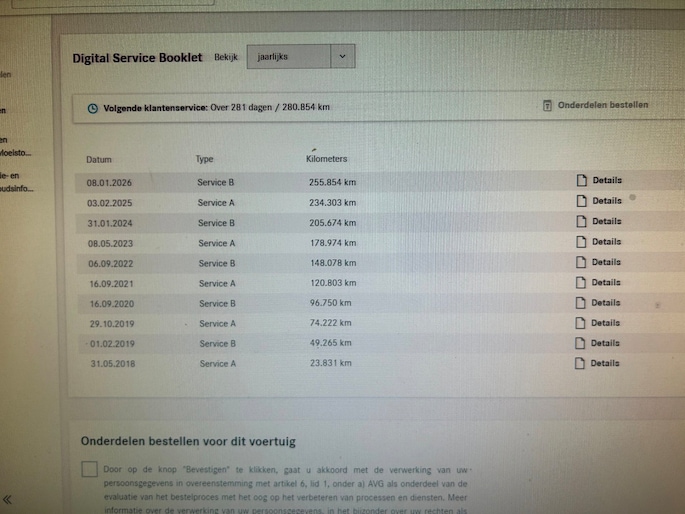The image size is (685, 514).
Task: Open Details link for 01.02.2019 service
Action: 605,343
